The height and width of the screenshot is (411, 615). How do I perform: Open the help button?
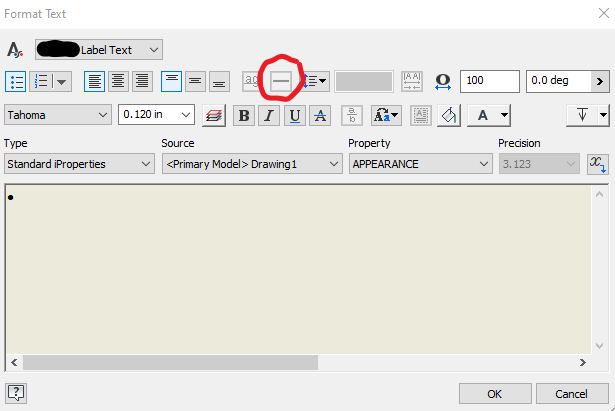16,393
